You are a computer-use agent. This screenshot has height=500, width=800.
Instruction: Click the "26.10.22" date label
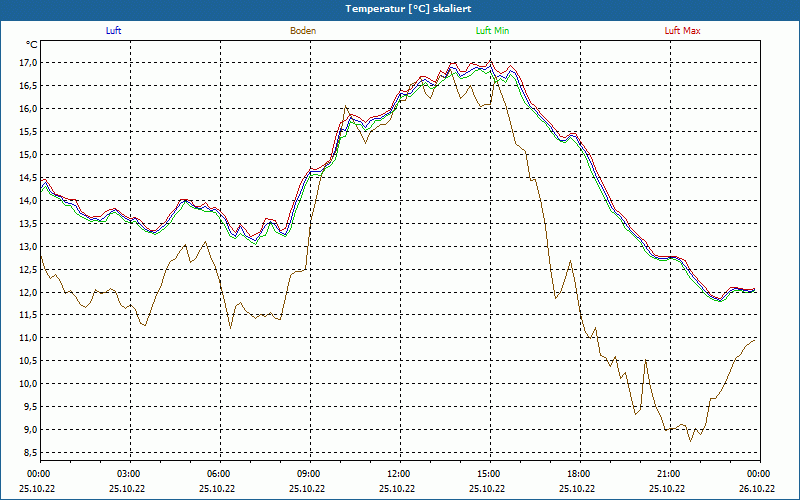click(758, 488)
